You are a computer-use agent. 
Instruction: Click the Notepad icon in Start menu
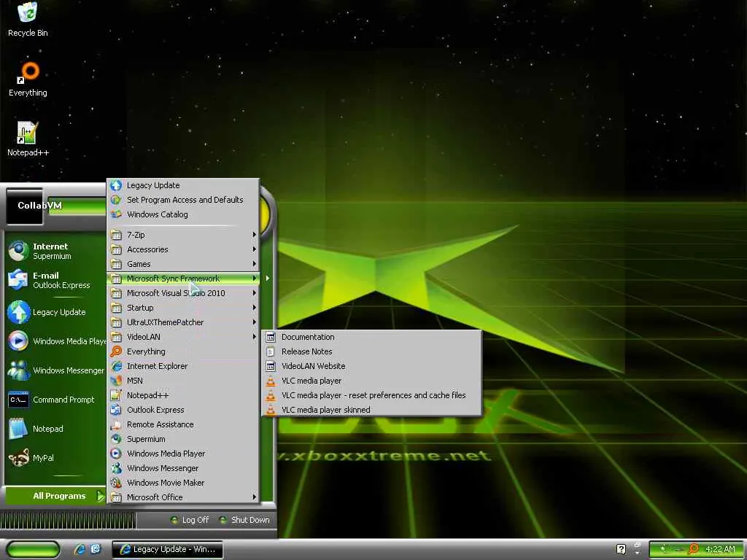pyautogui.click(x=18, y=429)
